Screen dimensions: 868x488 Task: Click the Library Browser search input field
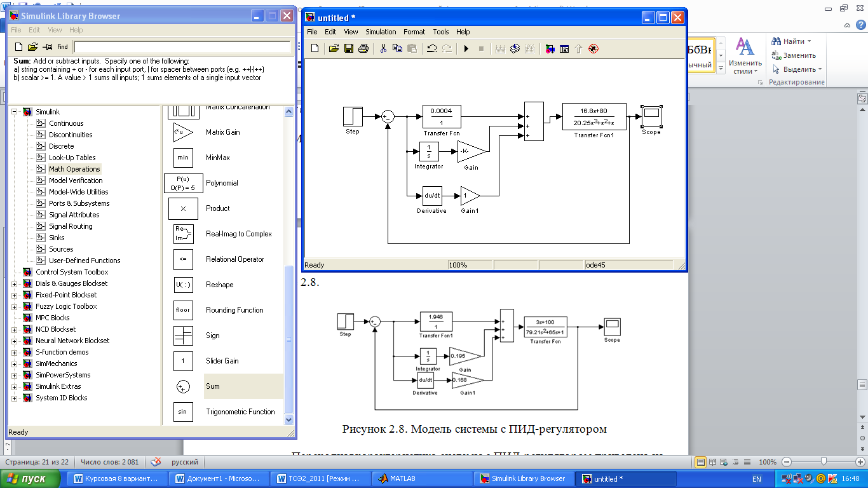182,47
